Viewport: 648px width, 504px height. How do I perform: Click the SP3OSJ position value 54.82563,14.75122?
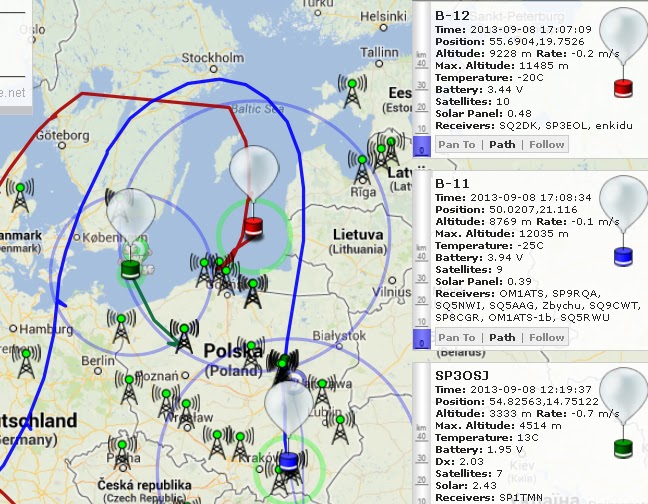544,402
